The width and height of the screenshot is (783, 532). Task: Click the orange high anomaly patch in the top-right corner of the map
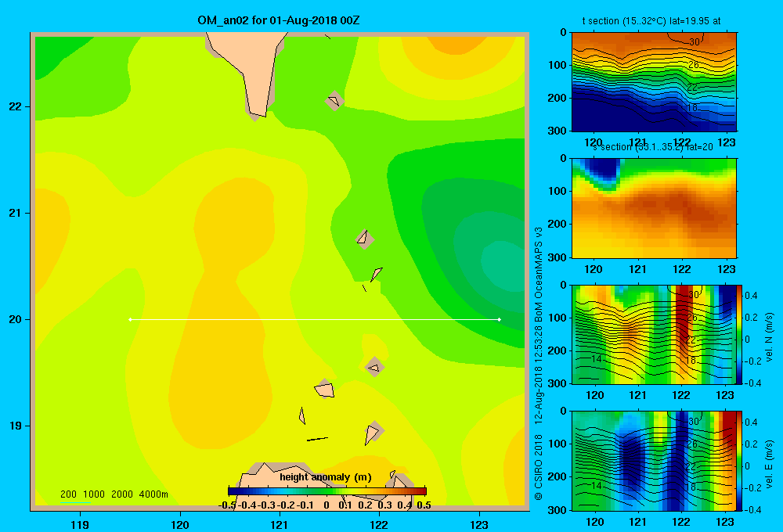pos(457,43)
